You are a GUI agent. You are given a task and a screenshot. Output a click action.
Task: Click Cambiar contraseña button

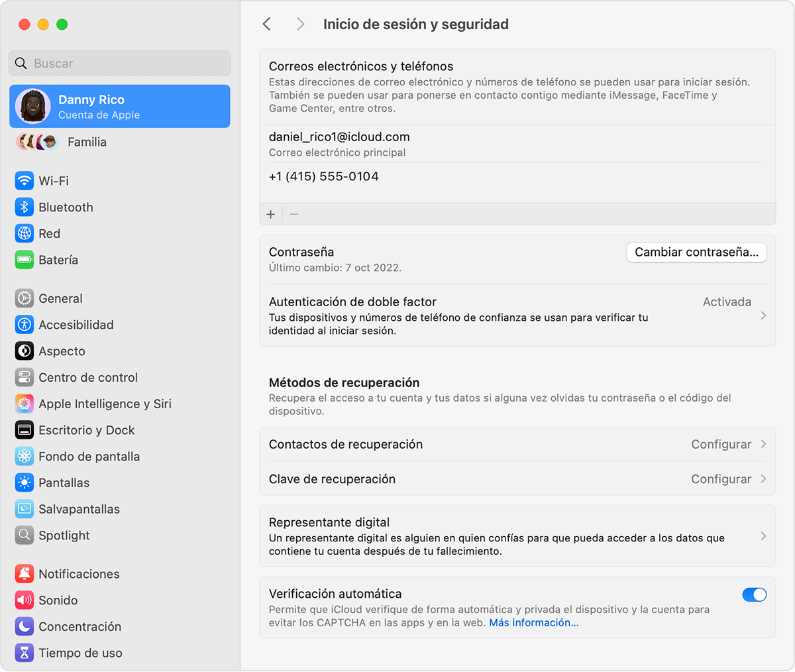point(696,252)
